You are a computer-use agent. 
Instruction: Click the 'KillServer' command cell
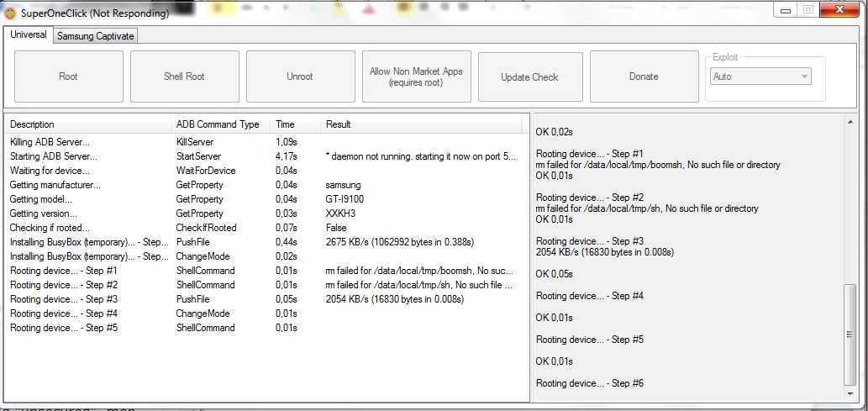coord(194,142)
